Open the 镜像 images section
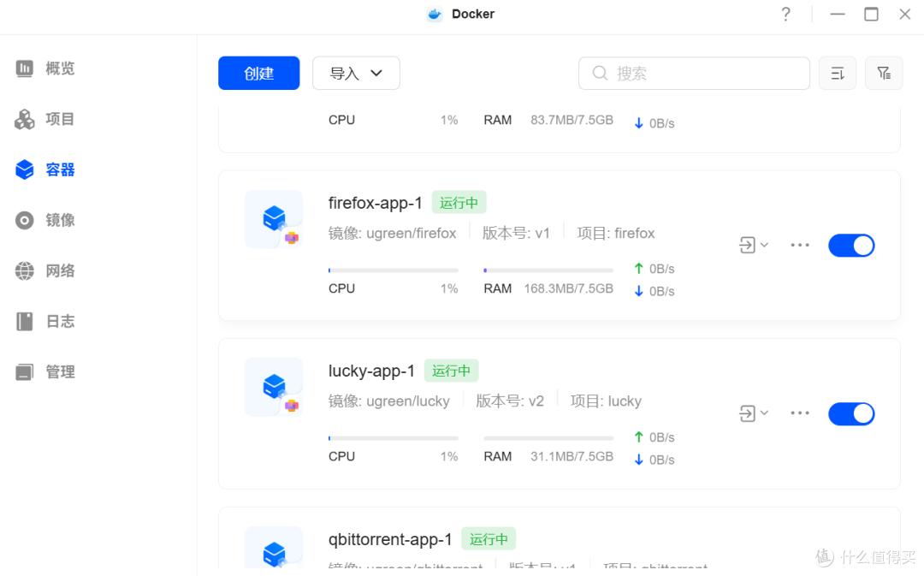The width and height of the screenshot is (924, 576). tap(45, 221)
